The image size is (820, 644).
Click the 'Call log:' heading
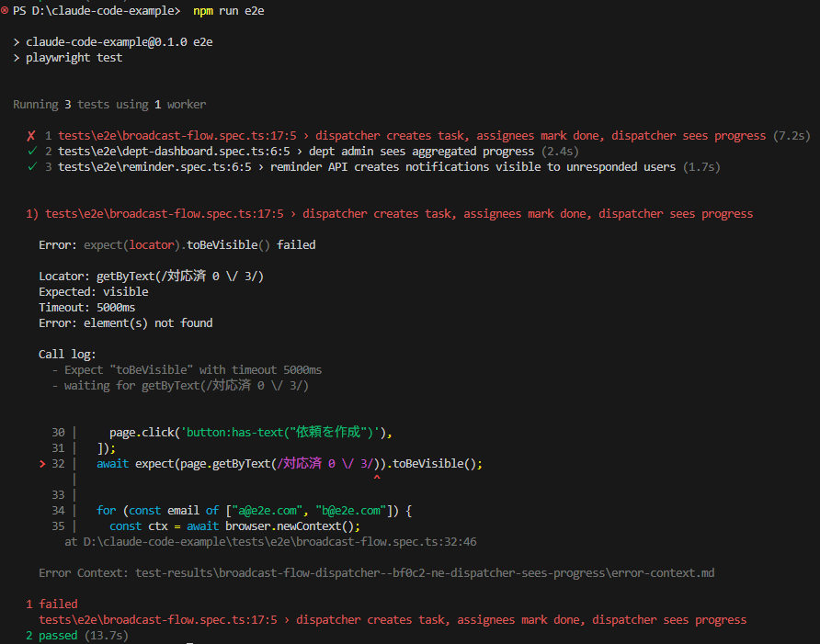pyautogui.click(x=67, y=355)
